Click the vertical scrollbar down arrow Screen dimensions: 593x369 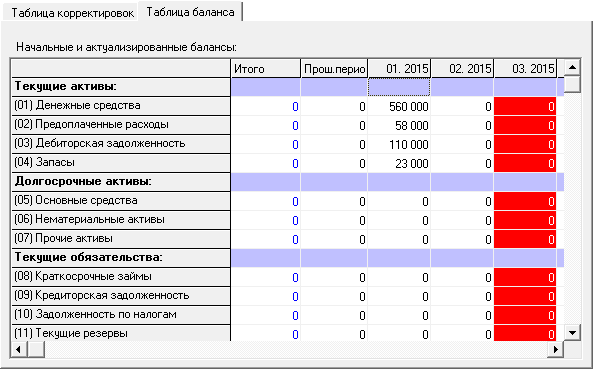coord(572,333)
